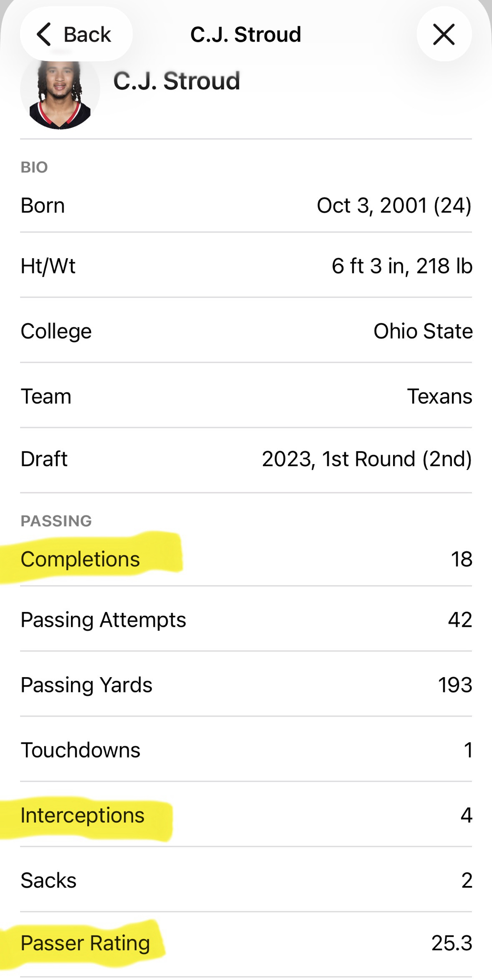Select the Passing Attempts row
Screen dimensions: 492x980
(246, 620)
